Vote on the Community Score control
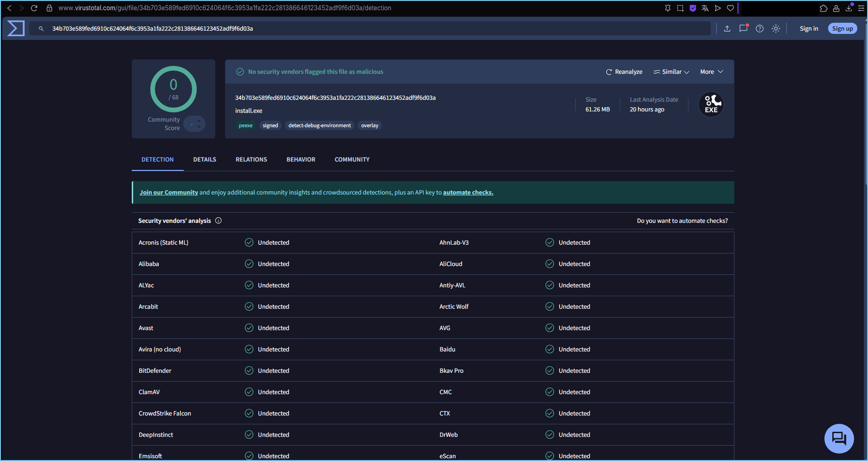Screen dimensions: 868x461 (x=194, y=124)
